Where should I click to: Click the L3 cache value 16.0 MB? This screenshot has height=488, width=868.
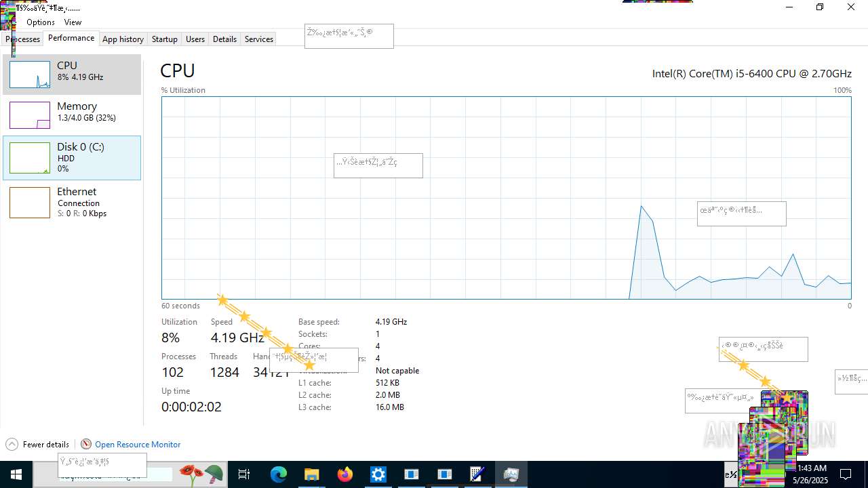tap(390, 407)
